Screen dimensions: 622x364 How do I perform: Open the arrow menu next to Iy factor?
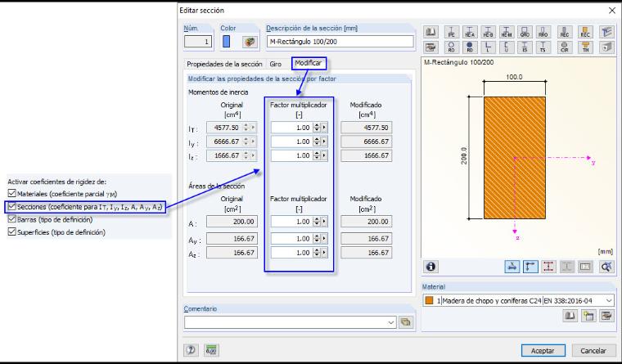[x=324, y=142]
